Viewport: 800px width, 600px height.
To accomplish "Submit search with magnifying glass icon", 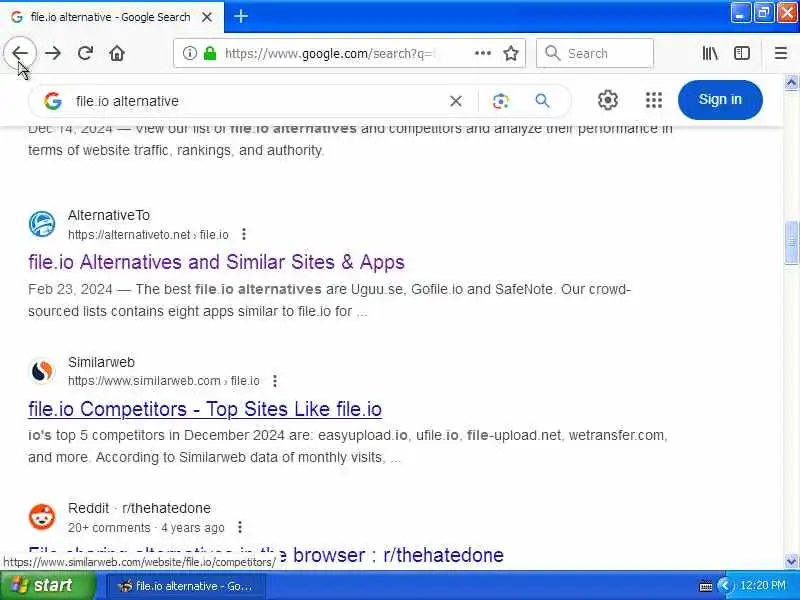I will 542,101.
